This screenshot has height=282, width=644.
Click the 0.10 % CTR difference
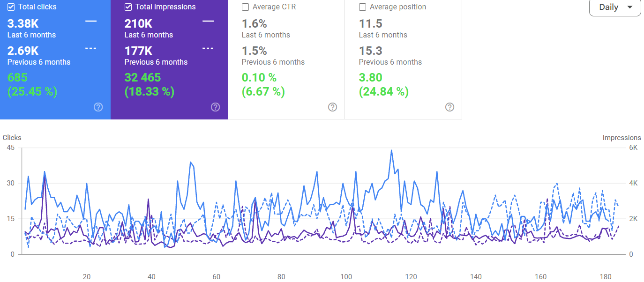pos(259,77)
